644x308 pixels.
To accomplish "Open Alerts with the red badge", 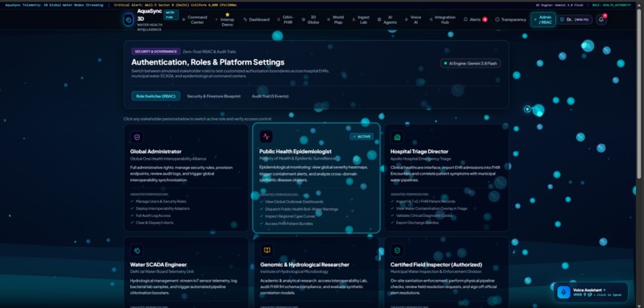I will 475,20.
